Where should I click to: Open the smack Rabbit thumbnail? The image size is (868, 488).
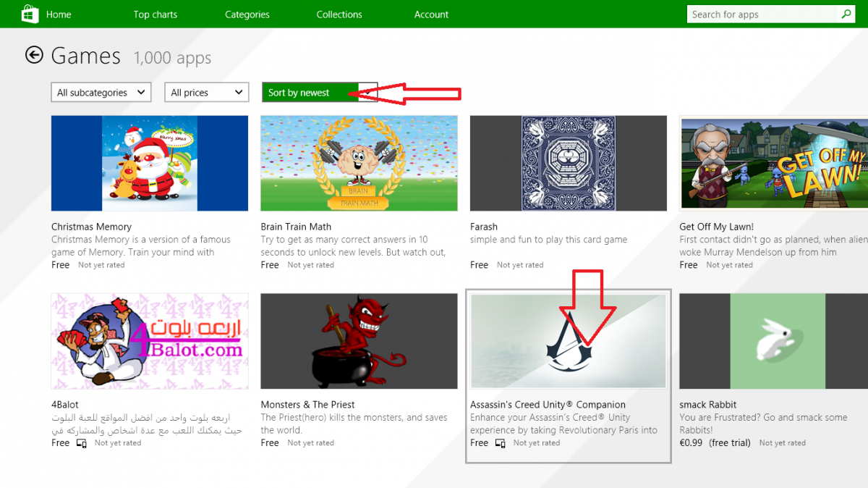click(773, 341)
